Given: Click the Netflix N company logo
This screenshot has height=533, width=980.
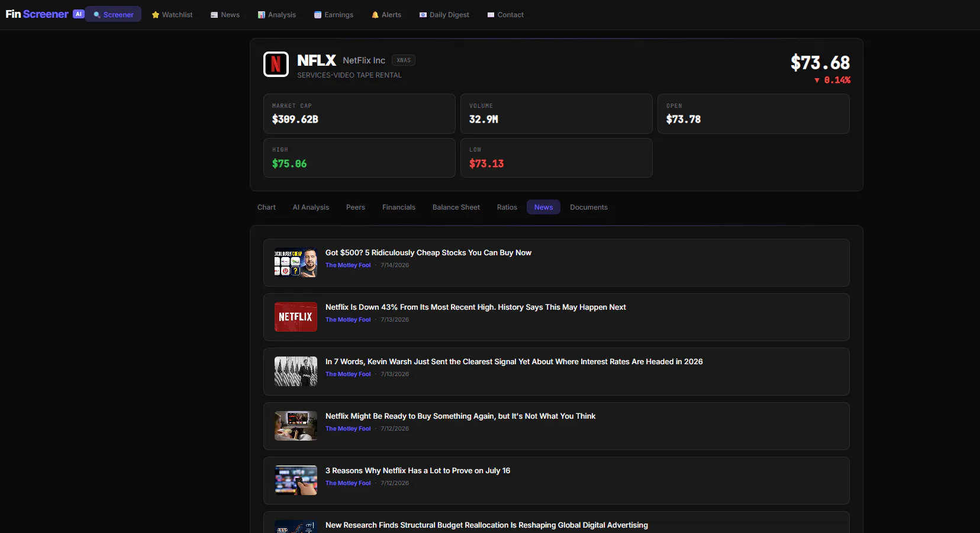Looking at the screenshot, I should tap(276, 65).
